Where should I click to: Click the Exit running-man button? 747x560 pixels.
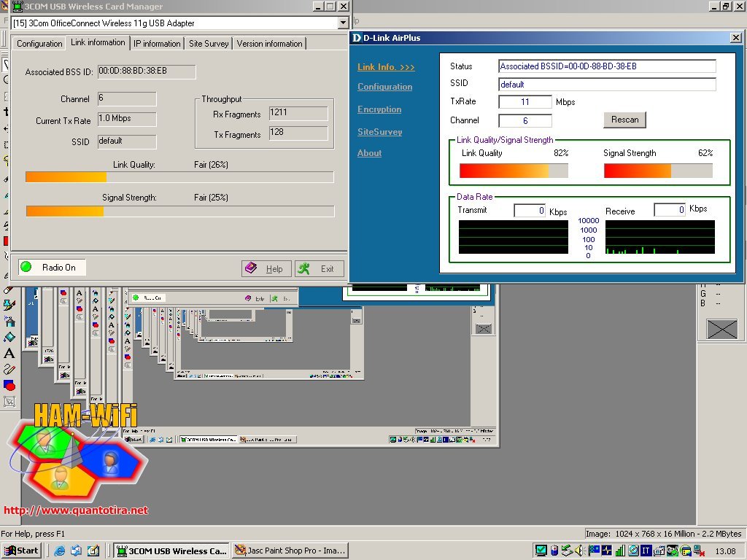click(x=320, y=268)
